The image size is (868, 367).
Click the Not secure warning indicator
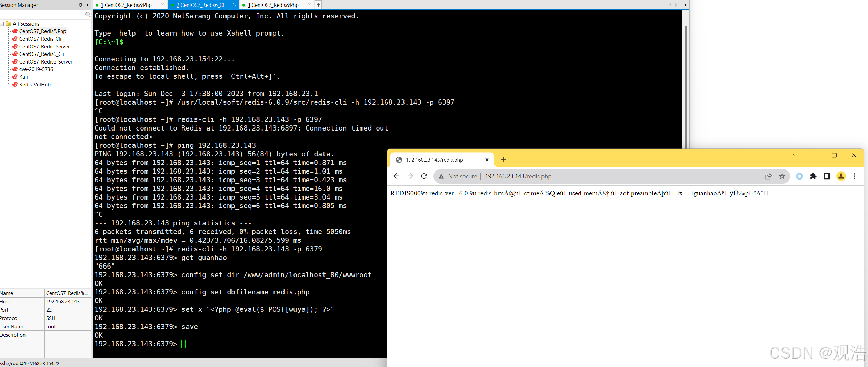pos(458,176)
